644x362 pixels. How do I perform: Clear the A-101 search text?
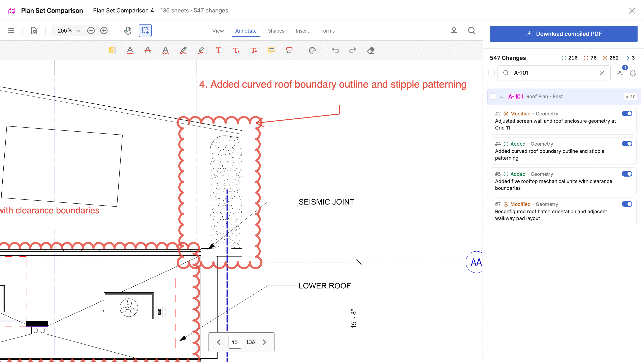602,73
